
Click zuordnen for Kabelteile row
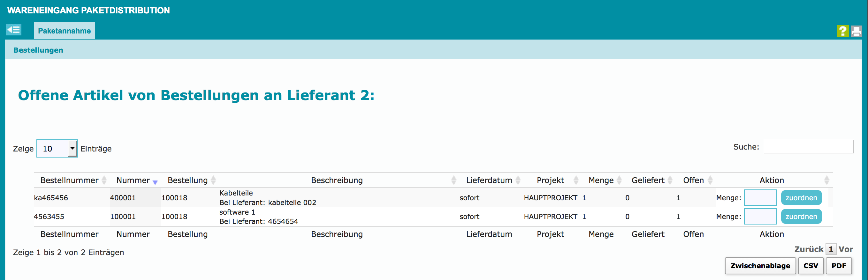[x=801, y=198]
